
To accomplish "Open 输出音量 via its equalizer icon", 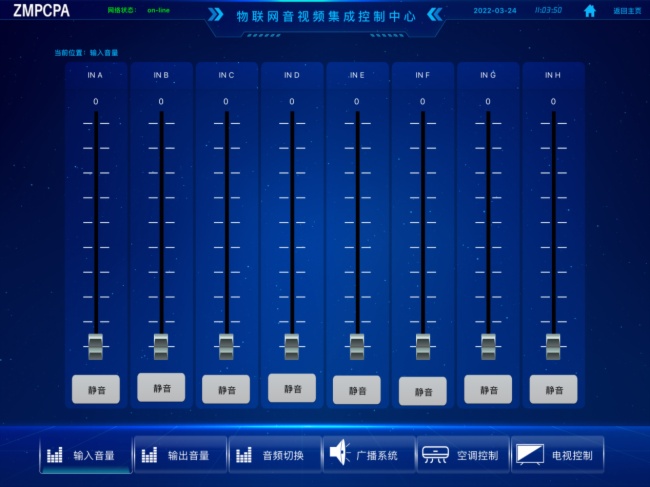I will (149, 455).
